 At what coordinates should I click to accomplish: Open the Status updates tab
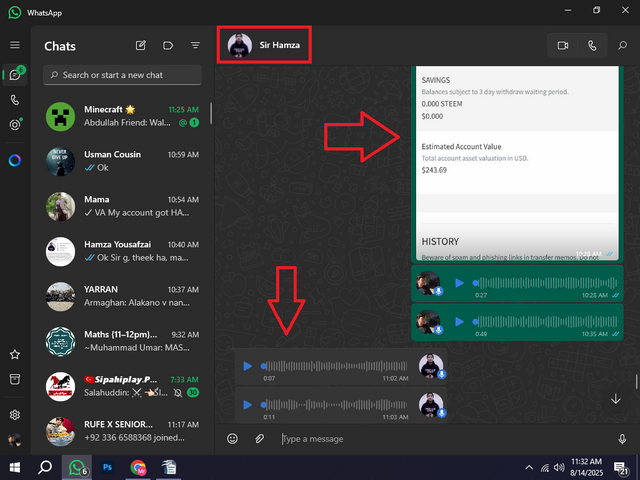15,124
